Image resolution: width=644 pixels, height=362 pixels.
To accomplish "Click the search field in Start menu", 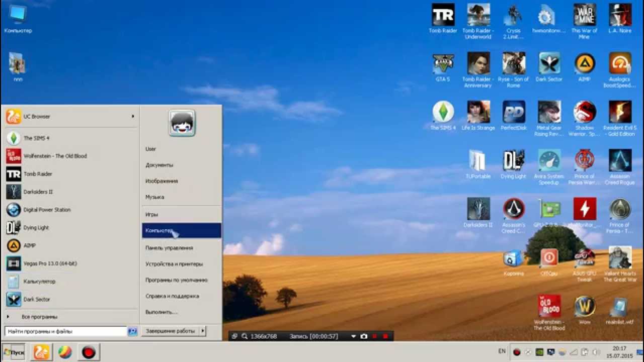I will (x=66, y=331).
